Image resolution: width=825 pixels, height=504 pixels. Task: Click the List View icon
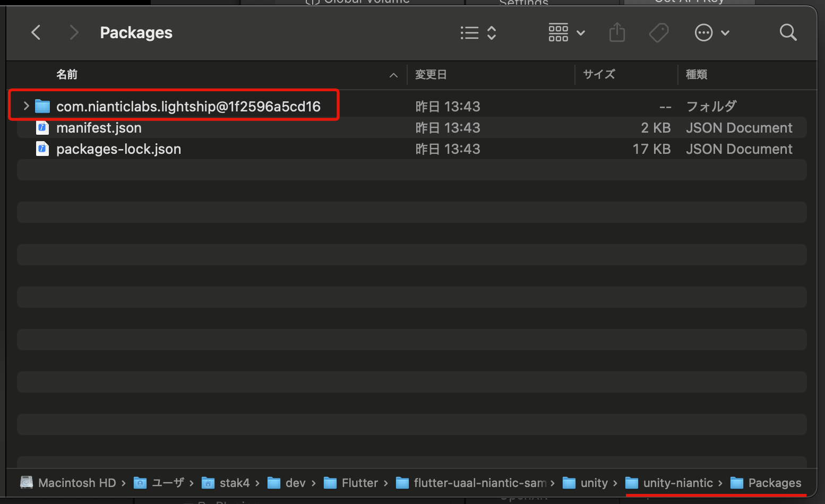click(469, 32)
